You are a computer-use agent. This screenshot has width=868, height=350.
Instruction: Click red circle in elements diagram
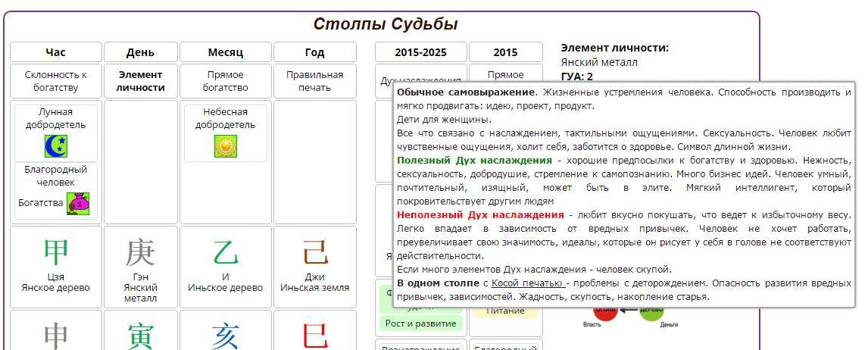coord(606,312)
